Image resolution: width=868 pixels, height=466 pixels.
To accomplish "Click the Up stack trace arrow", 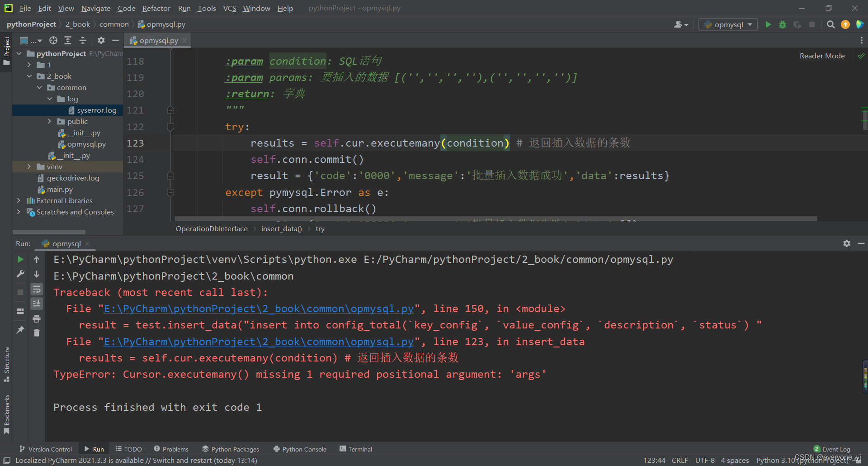I will point(37,259).
